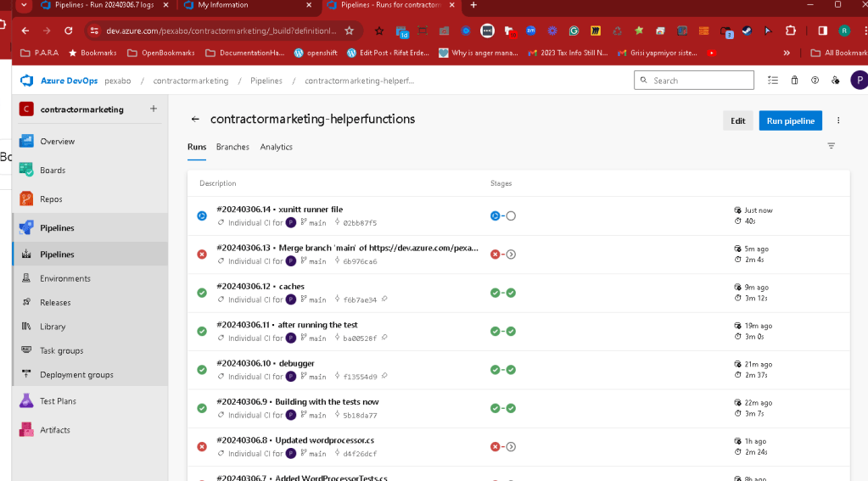Open the OpenBookmarks folder
The width and height of the screenshot is (868, 481).
[161, 53]
